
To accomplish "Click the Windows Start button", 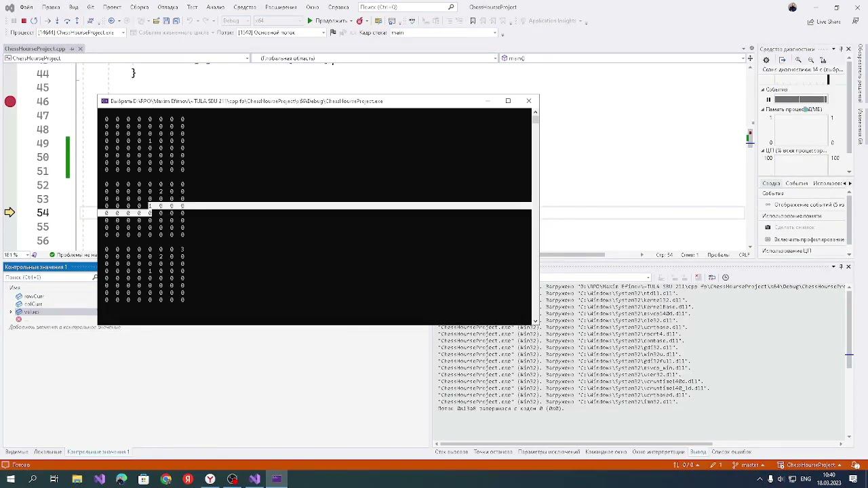I will [x=10, y=479].
